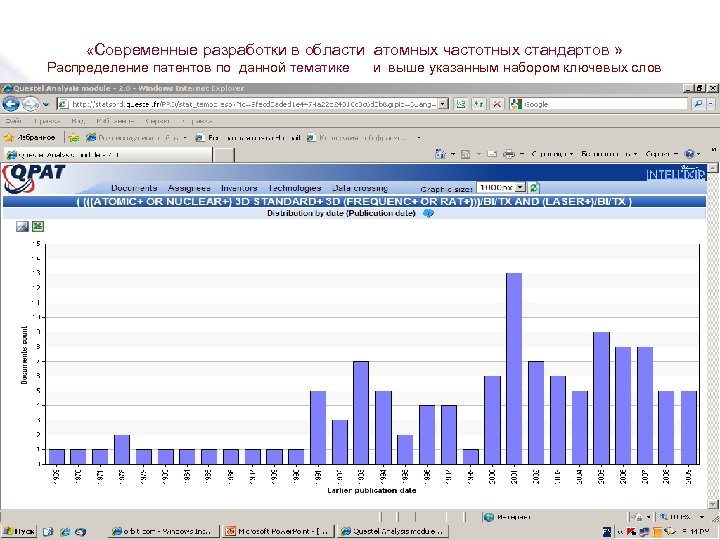Click the Read Mail envelope icon
The image size is (720, 540).
[x=492, y=154]
